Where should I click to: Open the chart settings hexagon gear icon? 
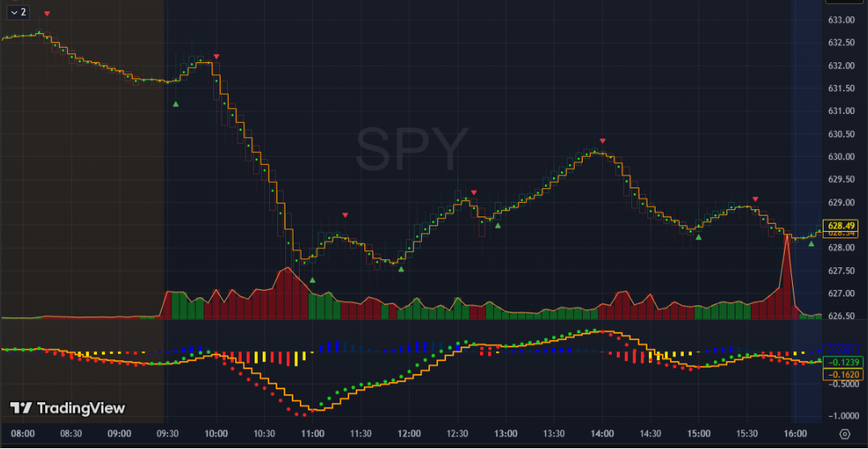click(845, 434)
